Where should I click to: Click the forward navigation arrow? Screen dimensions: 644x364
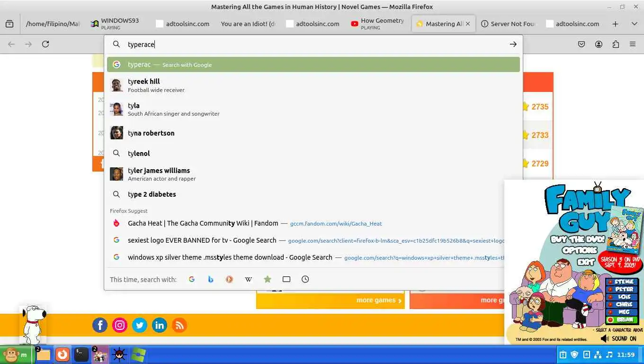tap(28, 44)
